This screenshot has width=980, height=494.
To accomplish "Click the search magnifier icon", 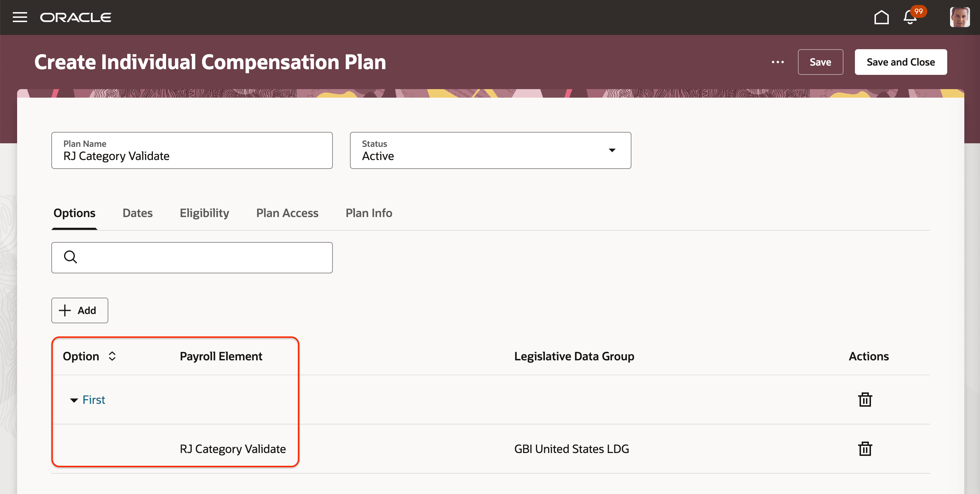I will click(70, 257).
